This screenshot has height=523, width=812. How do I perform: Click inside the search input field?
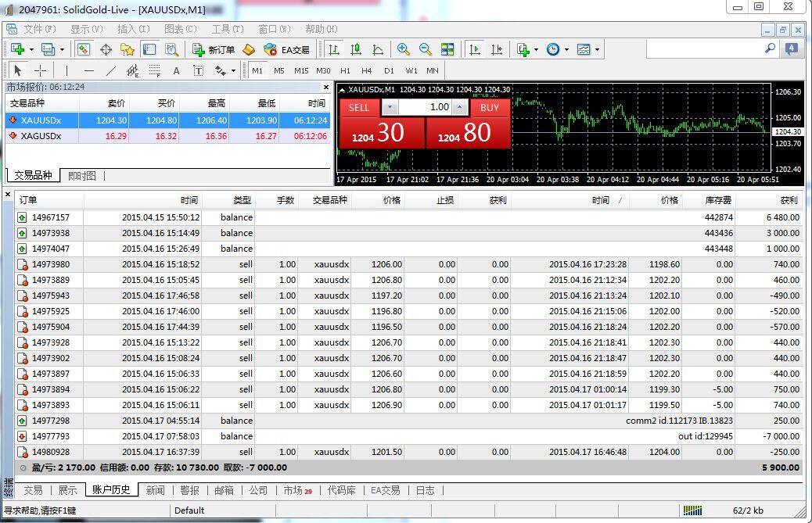pyautogui.click(x=705, y=49)
